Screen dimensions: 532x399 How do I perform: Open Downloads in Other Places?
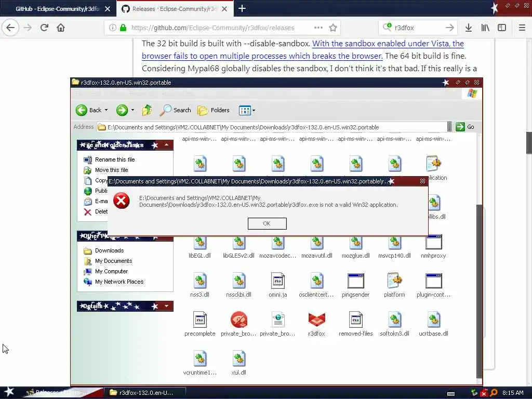[104, 251]
